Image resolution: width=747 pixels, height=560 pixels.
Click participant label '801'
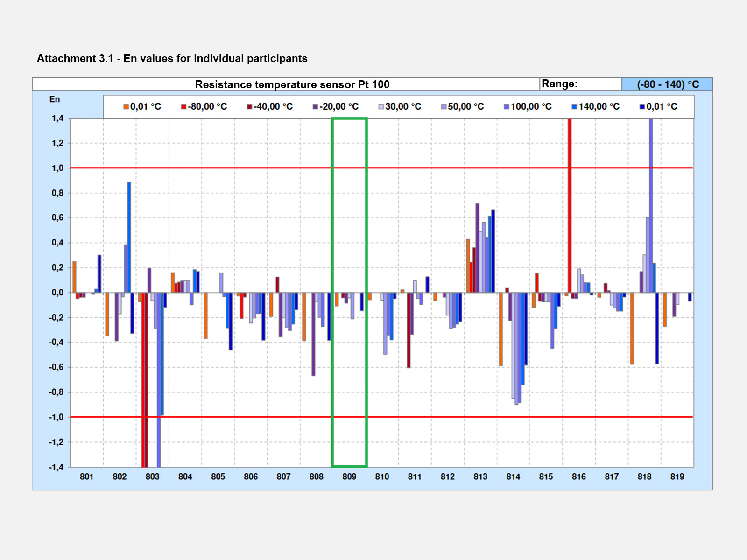point(86,476)
